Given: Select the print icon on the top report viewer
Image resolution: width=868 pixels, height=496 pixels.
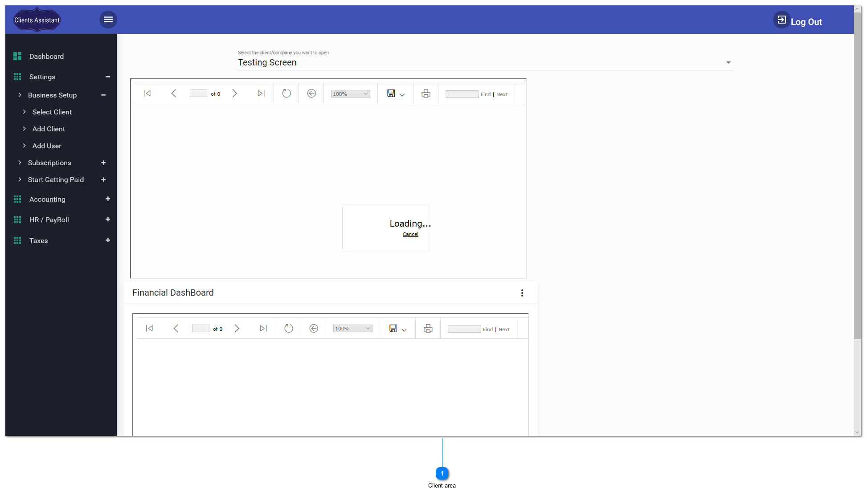Looking at the screenshot, I should 426,94.
